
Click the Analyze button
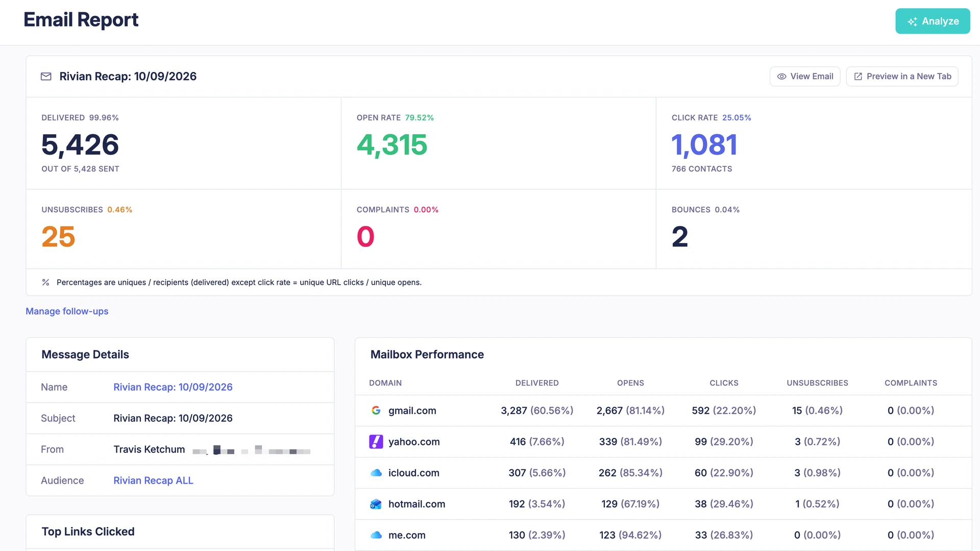click(933, 21)
